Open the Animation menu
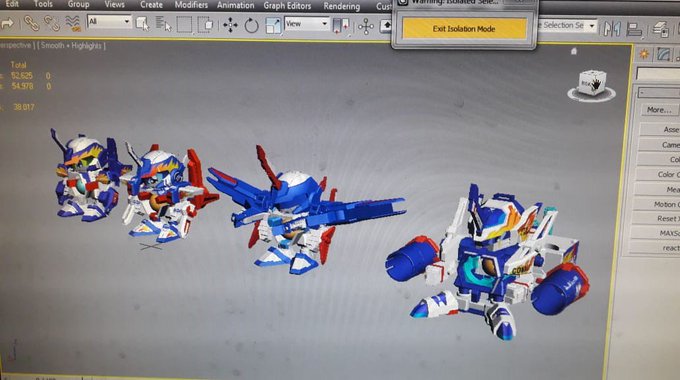Screen dimensions: 680x380 [235, 5]
